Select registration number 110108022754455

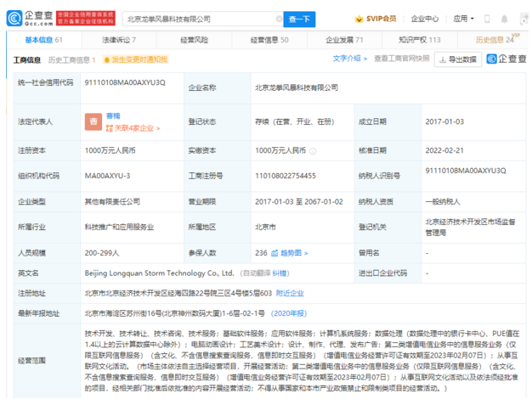point(286,176)
